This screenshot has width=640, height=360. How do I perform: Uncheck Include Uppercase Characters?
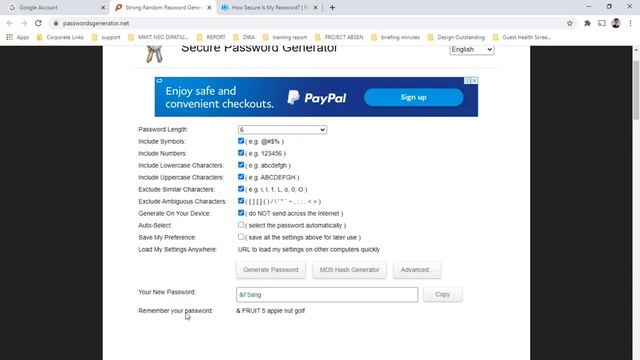(x=241, y=177)
